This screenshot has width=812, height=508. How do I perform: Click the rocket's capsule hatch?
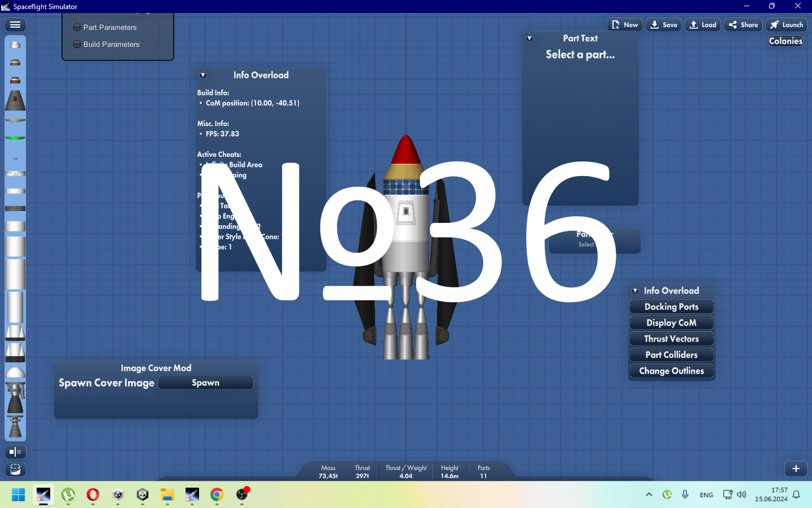click(406, 212)
